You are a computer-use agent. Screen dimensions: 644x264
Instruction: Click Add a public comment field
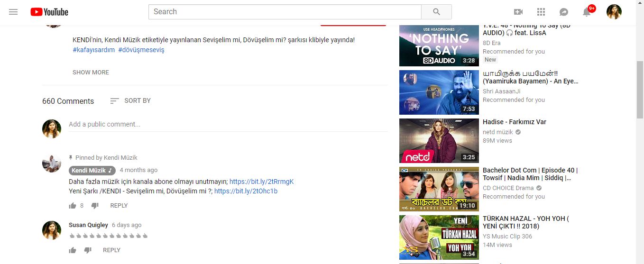(x=228, y=124)
